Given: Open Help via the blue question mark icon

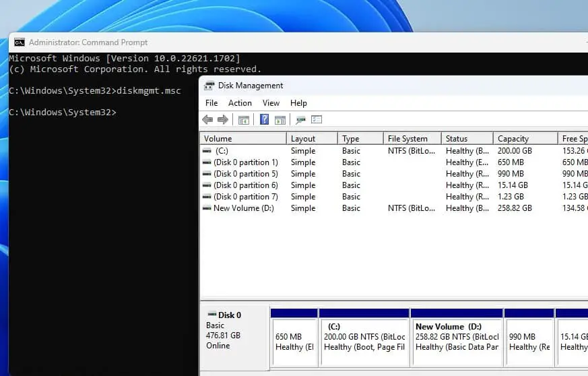Looking at the screenshot, I should click(264, 120).
